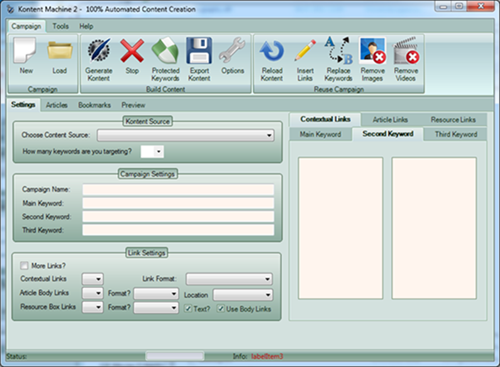
Task: Expand the Location dropdown
Action: 243,295
